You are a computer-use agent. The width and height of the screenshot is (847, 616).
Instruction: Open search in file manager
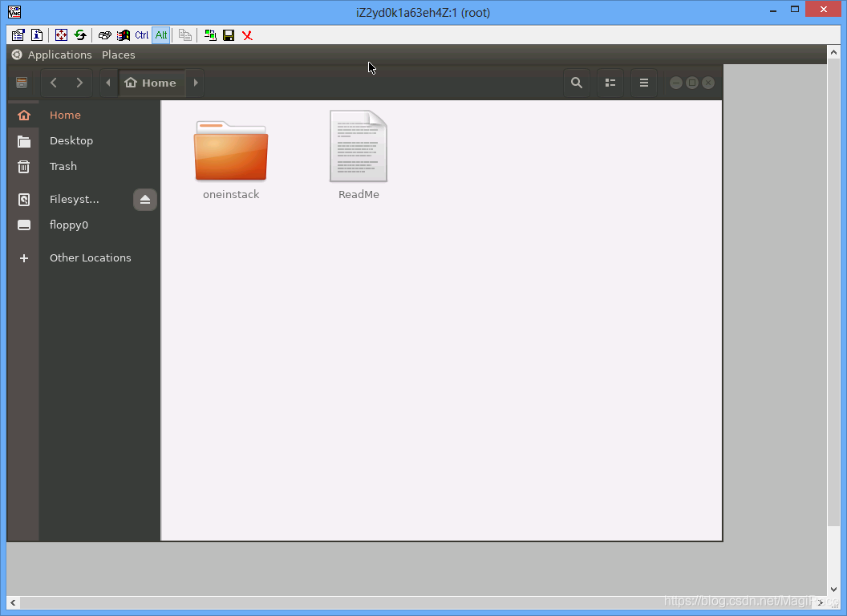pos(577,83)
